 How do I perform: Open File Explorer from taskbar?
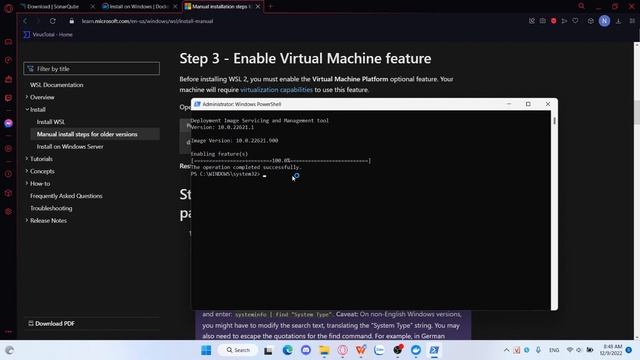pos(324,350)
